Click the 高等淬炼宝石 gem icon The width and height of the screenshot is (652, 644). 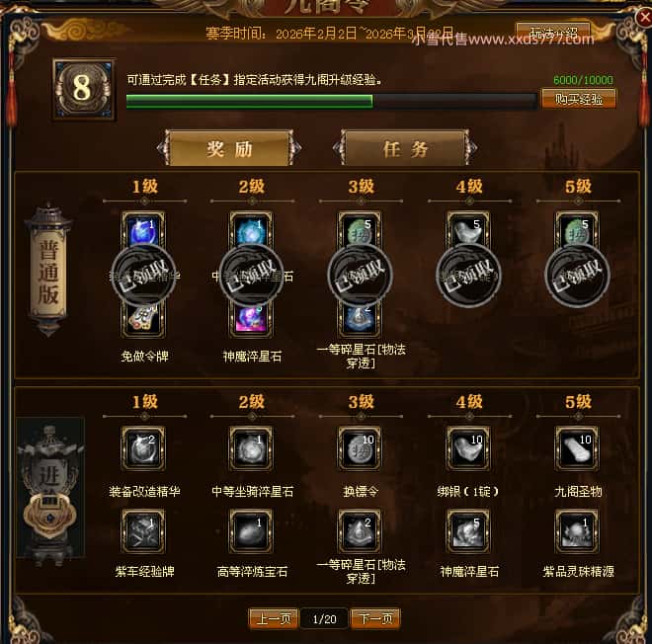pyautogui.click(x=251, y=531)
